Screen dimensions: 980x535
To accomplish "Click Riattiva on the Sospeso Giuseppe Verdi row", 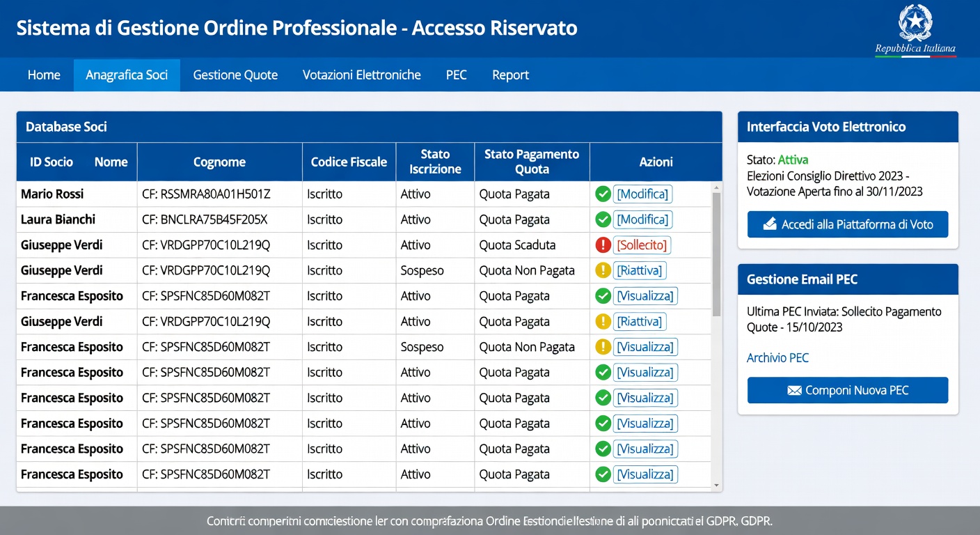I will click(x=640, y=270).
